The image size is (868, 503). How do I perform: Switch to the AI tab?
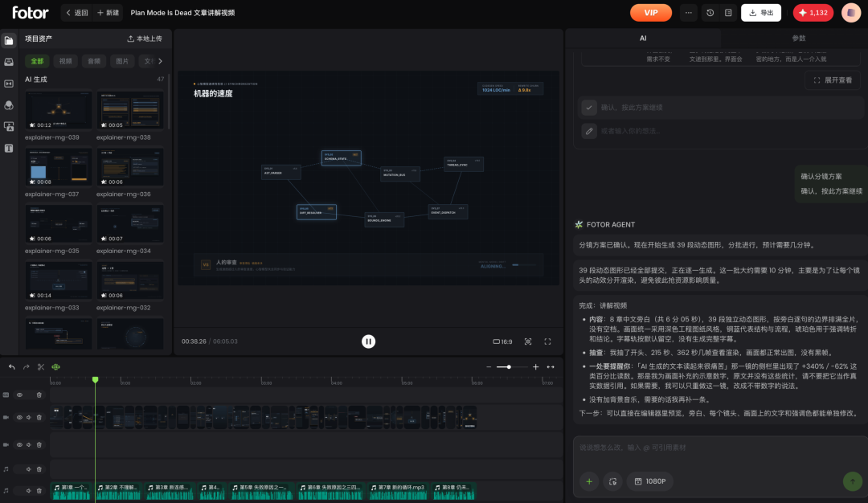point(643,39)
